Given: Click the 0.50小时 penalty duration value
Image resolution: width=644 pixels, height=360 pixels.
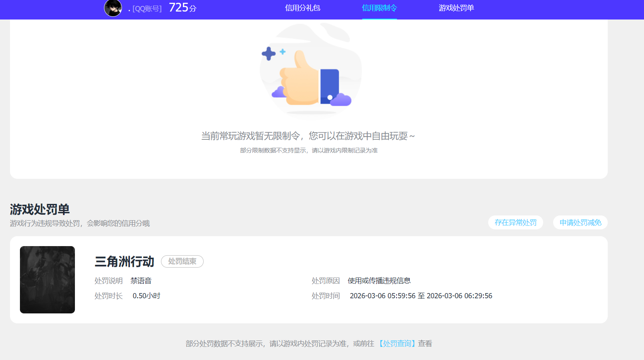Looking at the screenshot, I should point(146,296).
